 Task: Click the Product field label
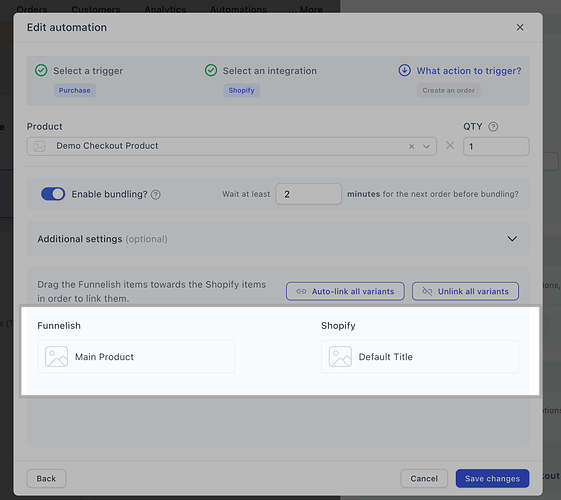point(44,126)
